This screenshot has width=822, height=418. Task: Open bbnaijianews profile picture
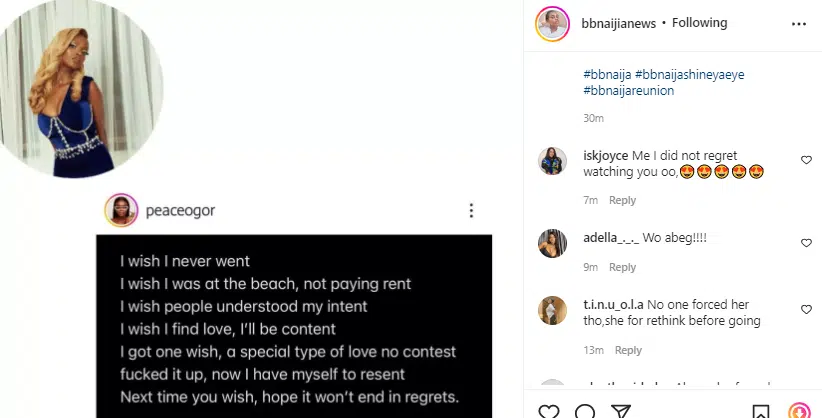pyautogui.click(x=553, y=24)
